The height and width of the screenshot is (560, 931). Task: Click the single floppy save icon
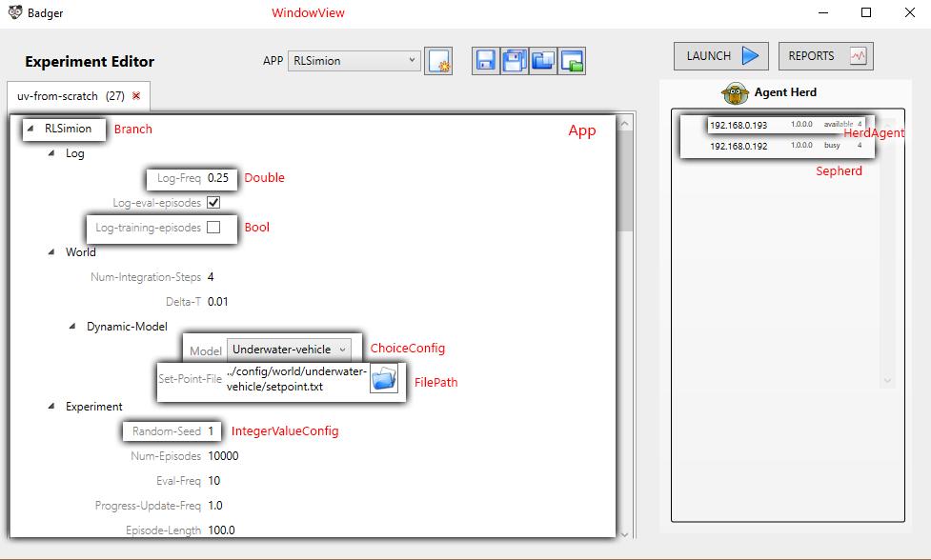tap(486, 61)
